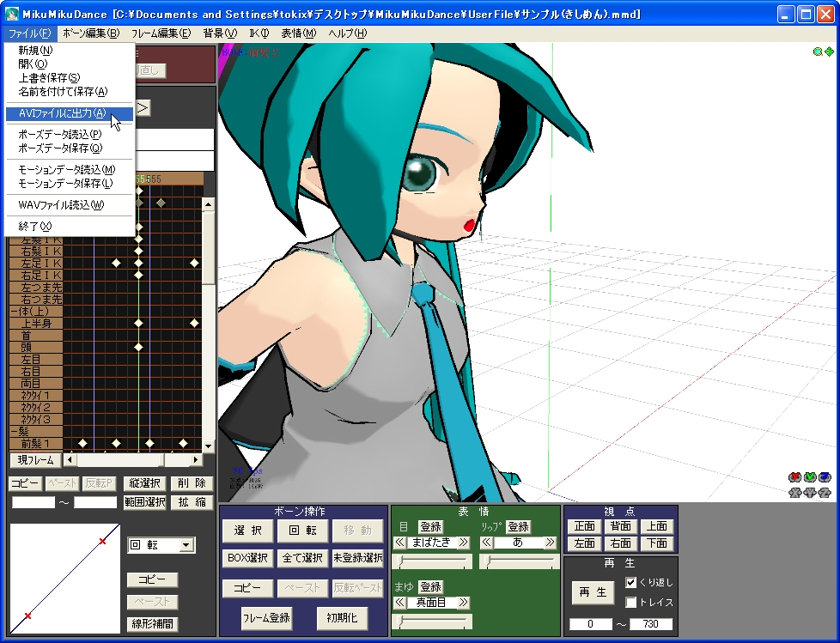Collapse the 髪 bone group
840x643 pixels.
14,431
